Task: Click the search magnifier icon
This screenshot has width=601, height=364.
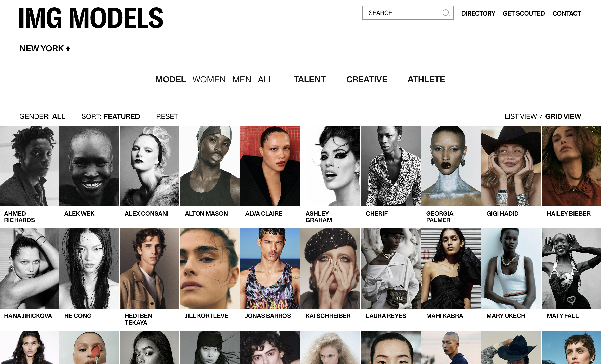Action: tap(446, 13)
